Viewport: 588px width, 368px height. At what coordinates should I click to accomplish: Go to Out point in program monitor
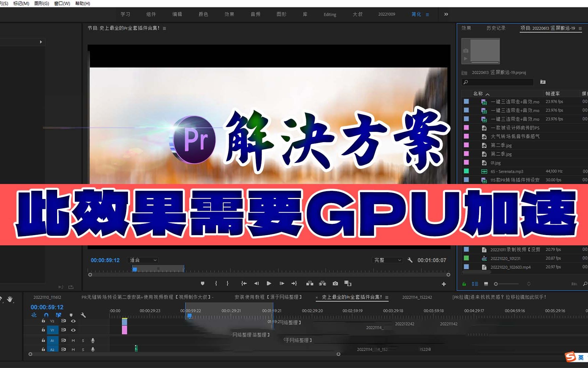pyautogui.click(x=294, y=283)
